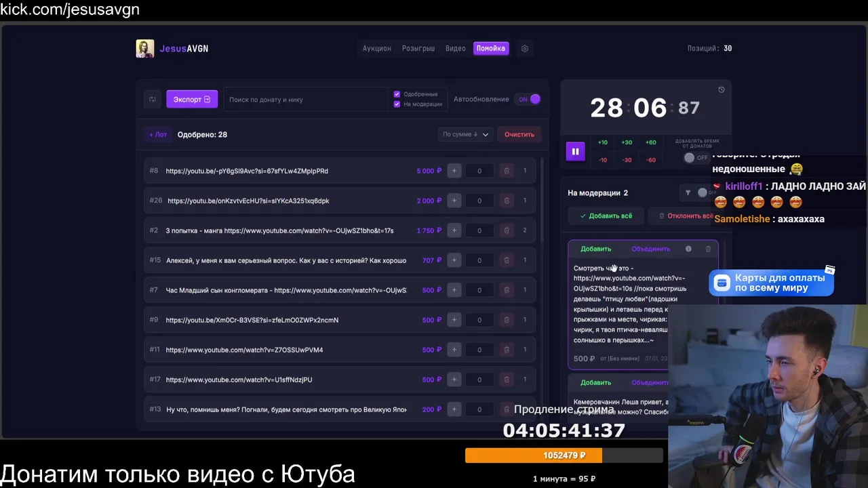Delete lot #2 with trash icon
Image resolution: width=868 pixels, height=488 pixels.
click(506, 230)
